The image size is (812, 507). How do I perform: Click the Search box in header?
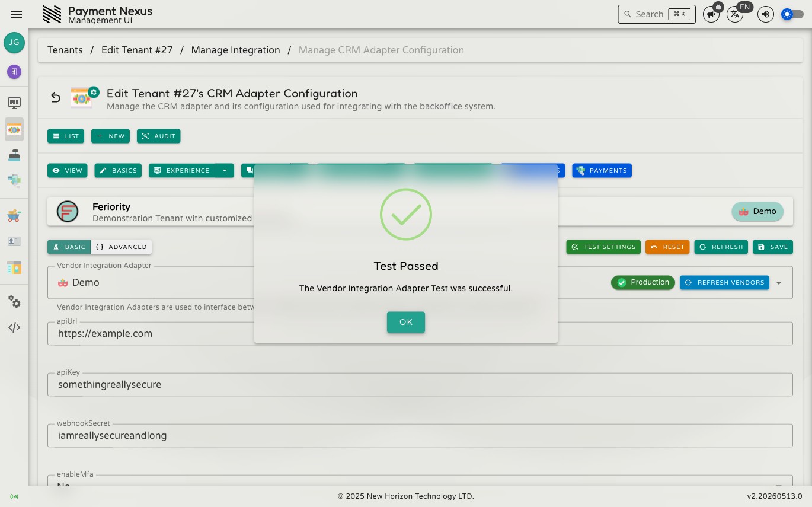657,14
